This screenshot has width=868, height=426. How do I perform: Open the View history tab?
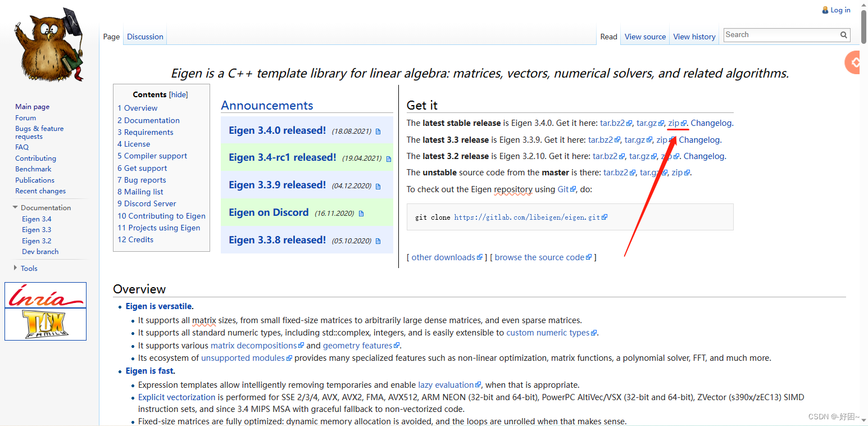point(694,37)
